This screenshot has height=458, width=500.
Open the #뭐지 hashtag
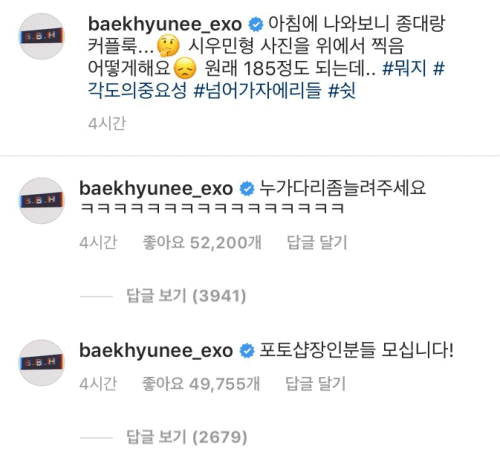point(404,68)
